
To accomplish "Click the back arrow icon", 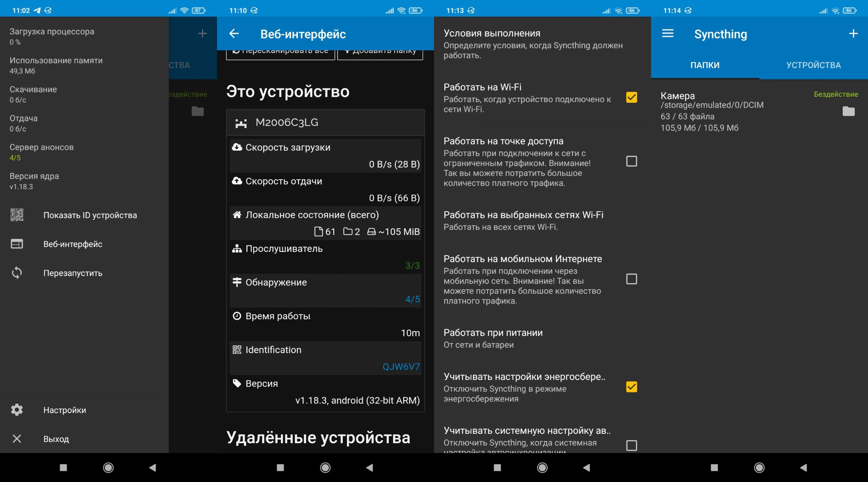I will (x=233, y=33).
